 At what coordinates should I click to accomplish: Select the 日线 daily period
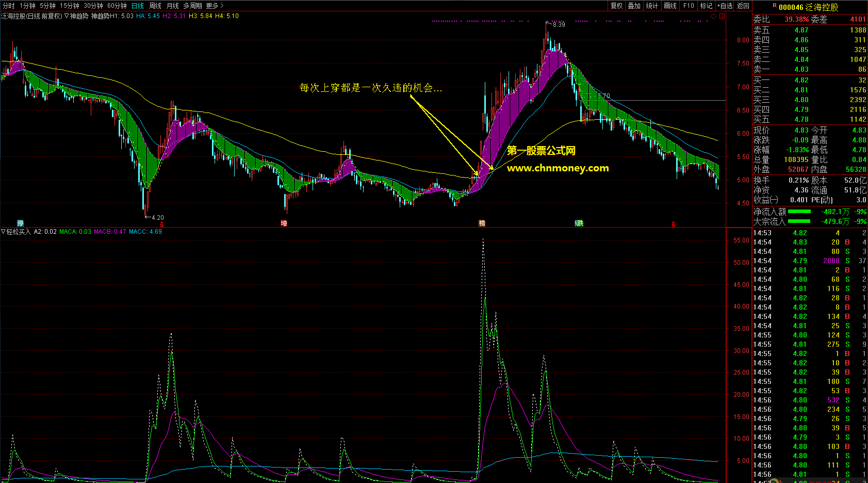(x=138, y=6)
